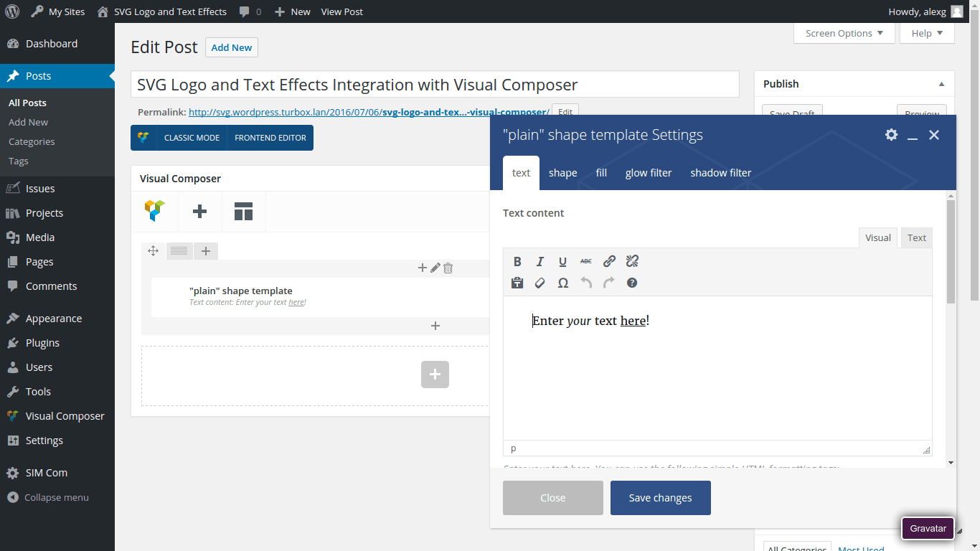Expand the Help dropdown
Image resolution: width=980 pixels, height=551 pixels.
click(x=927, y=34)
